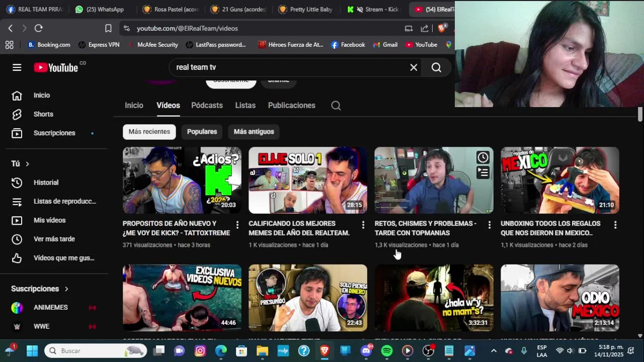
Task: Switch to the Pódcasts tab
Action: click(207, 105)
